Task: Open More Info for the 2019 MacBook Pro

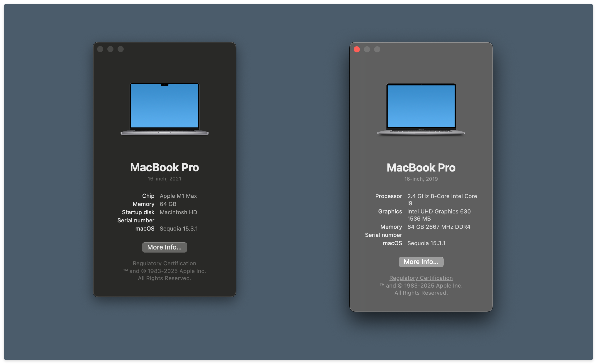Action: (x=421, y=262)
